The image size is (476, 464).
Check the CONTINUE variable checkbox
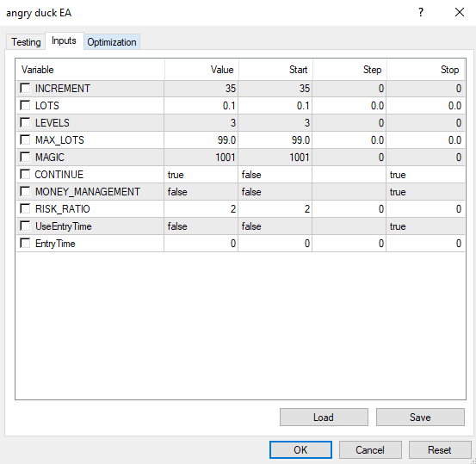pyautogui.click(x=25, y=174)
